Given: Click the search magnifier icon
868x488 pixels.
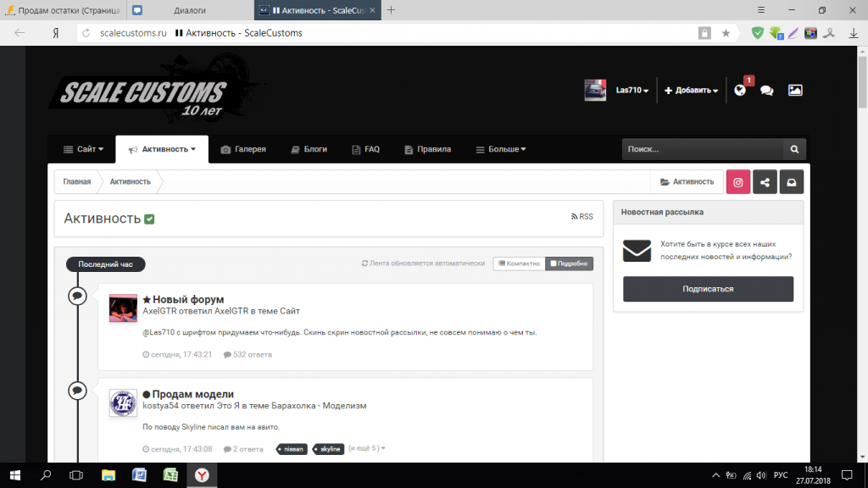Looking at the screenshot, I should coord(794,149).
